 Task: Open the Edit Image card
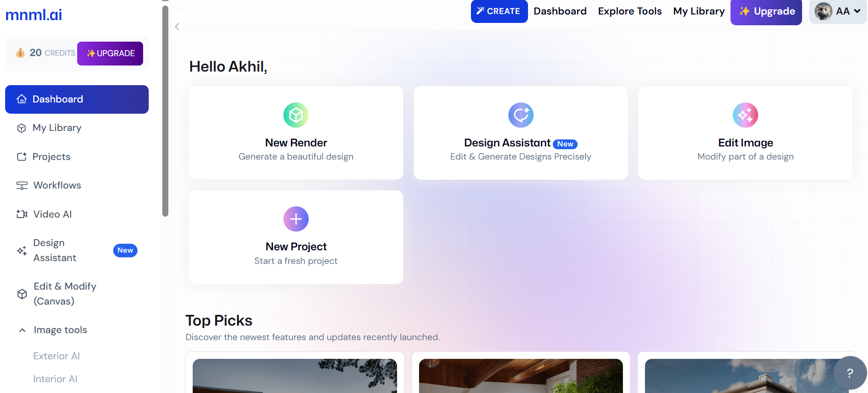pyautogui.click(x=745, y=133)
